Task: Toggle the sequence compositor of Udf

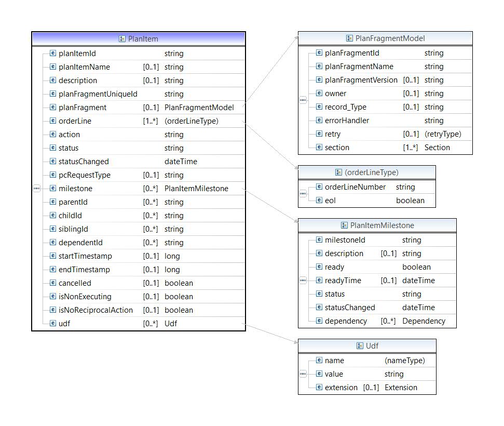Action: (x=303, y=374)
